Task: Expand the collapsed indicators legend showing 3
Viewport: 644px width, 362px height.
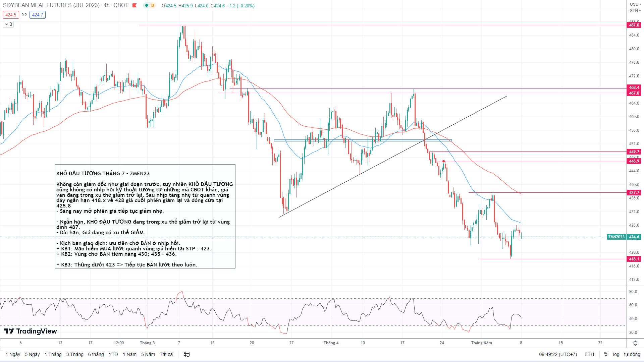Action: [x=8, y=24]
